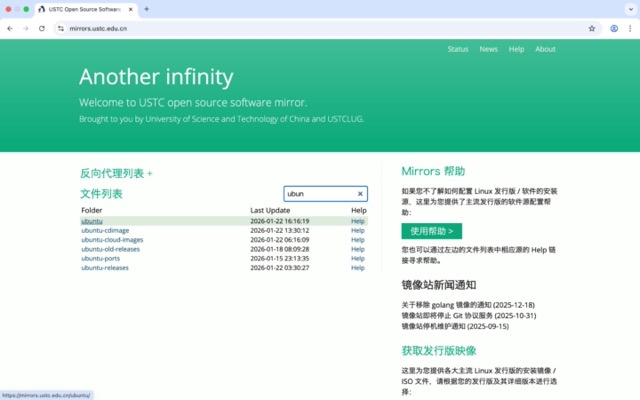This screenshot has height=400, width=640.
Task: Click the site info icon in address bar
Action: 60,29
